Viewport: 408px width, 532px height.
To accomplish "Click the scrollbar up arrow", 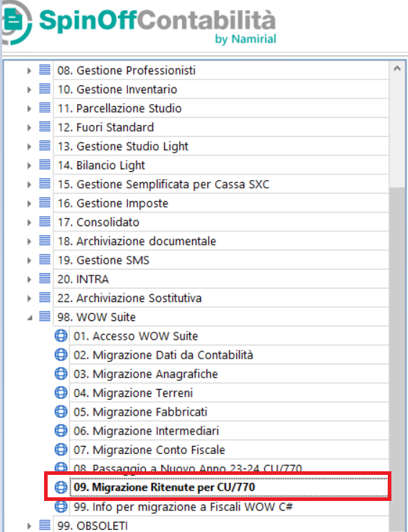I will click(x=397, y=69).
